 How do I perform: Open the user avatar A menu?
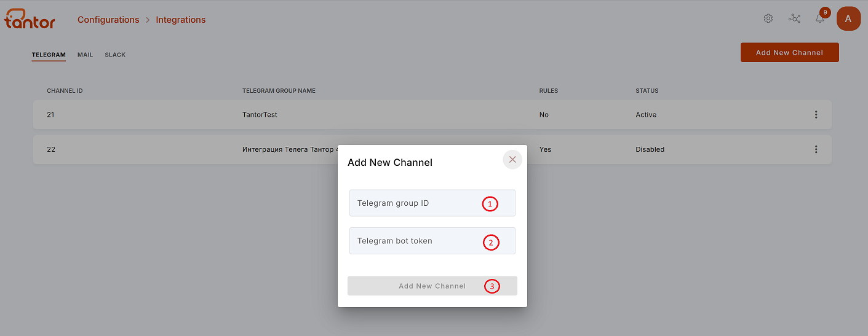848,18
